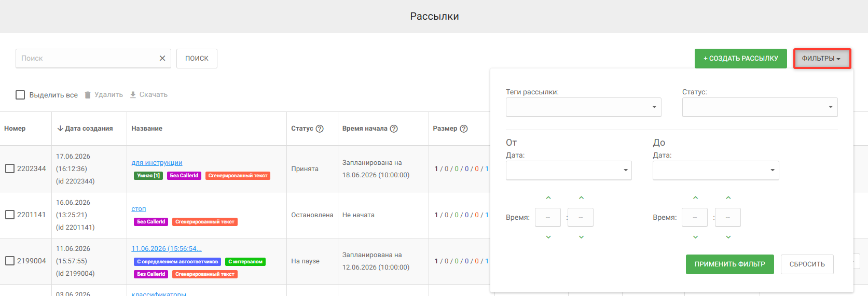Image resolution: width=868 pixels, height=296 pixels.
Task: Click the Скачать action text
Action: pyautogui.click(x=153, y=95)
